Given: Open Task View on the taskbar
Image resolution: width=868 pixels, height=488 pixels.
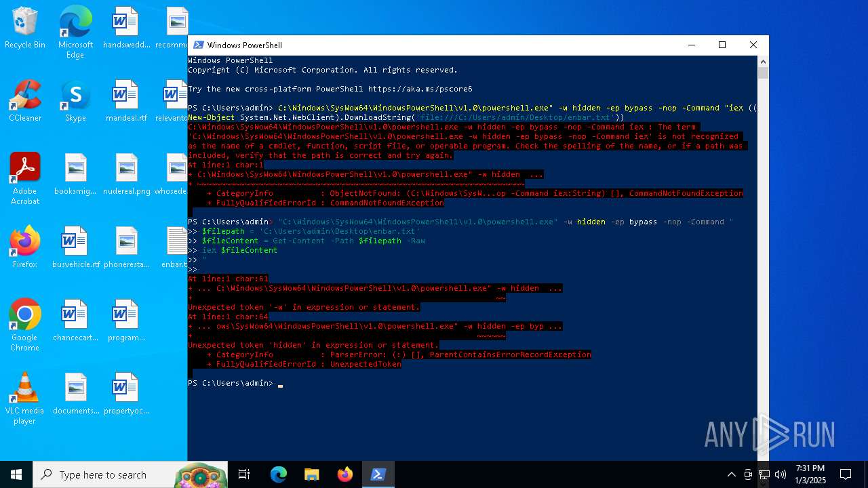Looking at the screenshot, I should 244,474.
